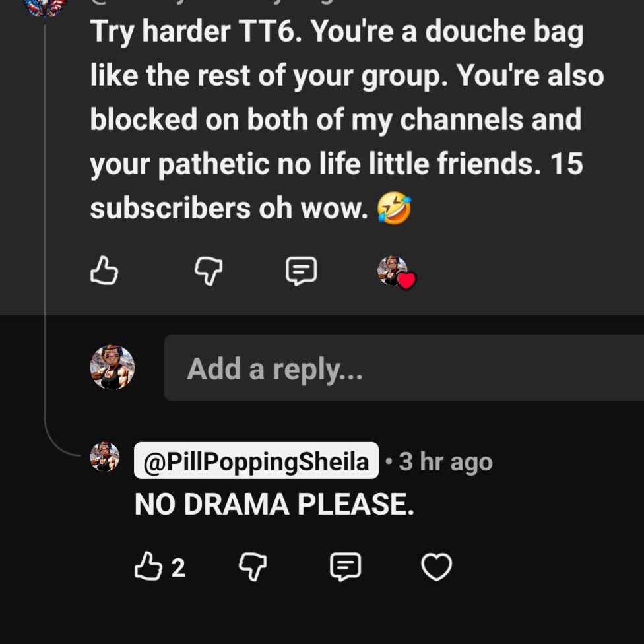Tap the "3 hr ago" timestamp
644x644 pixels.
tap(445, 462)
